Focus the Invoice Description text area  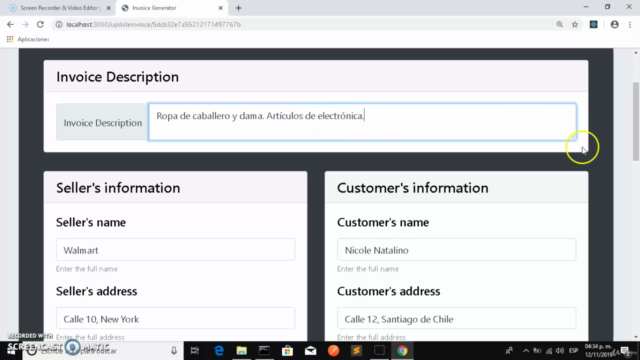tap(362, 122)
